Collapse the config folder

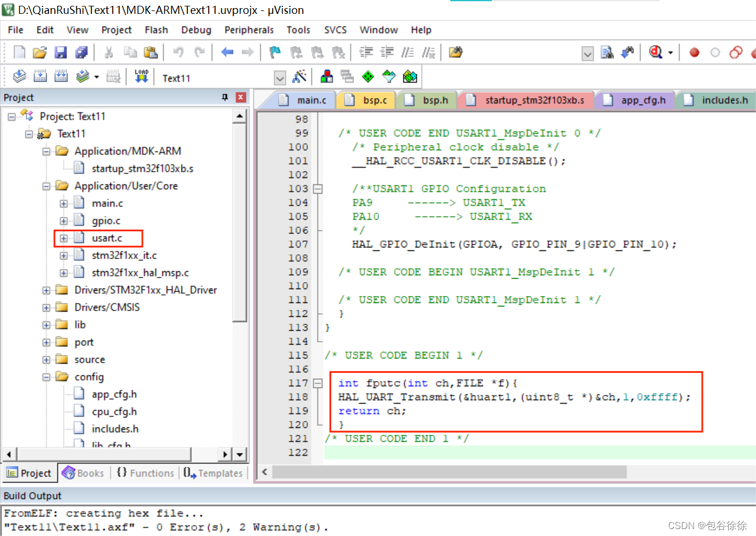click(x=46, y=377)
